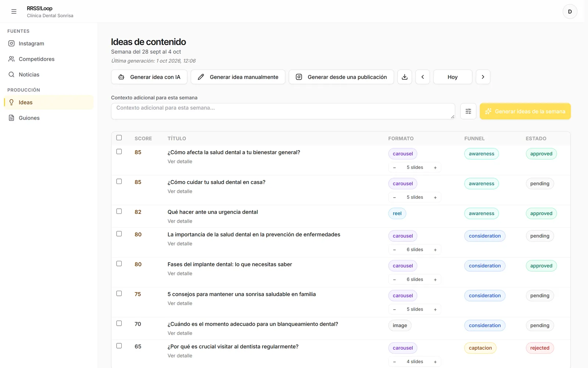
Task: Increase slides for '¿Cómo afecta la salud dental' row
Action: point(435,167)
